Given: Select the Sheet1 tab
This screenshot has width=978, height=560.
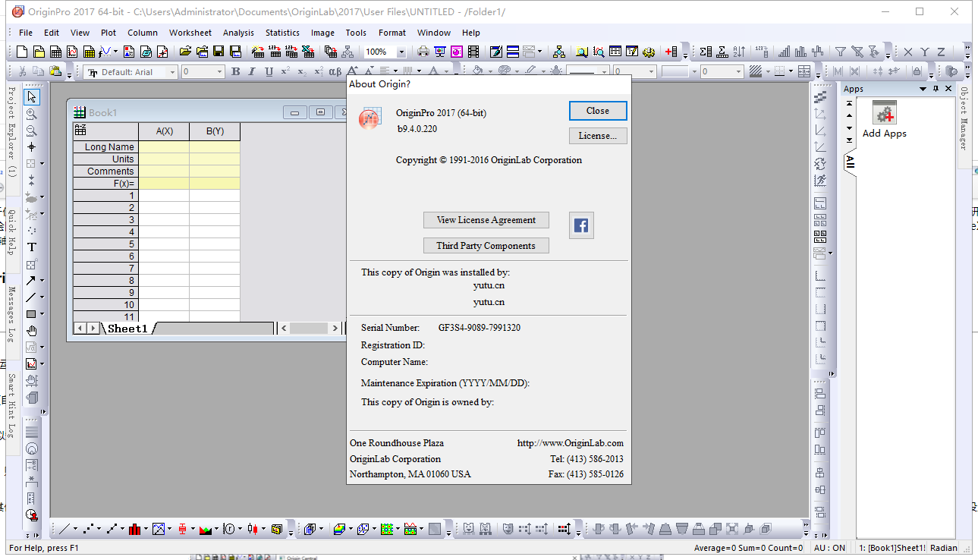Looking at the screenshot, I should click(x=127, y=329).
